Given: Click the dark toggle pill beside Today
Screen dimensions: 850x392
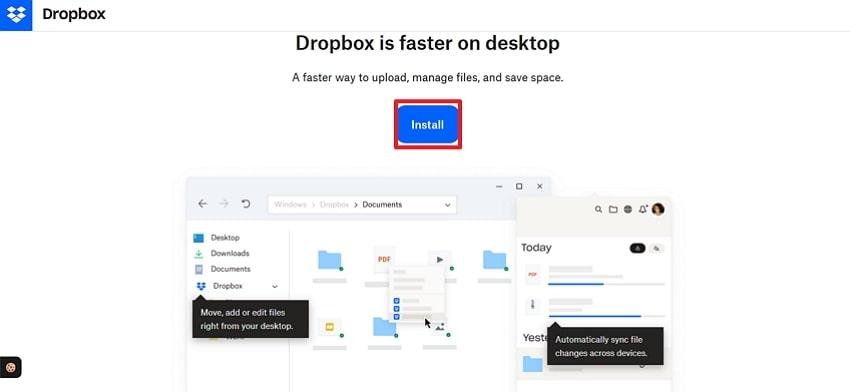Looking at the screenshot, I should point(638,248).
